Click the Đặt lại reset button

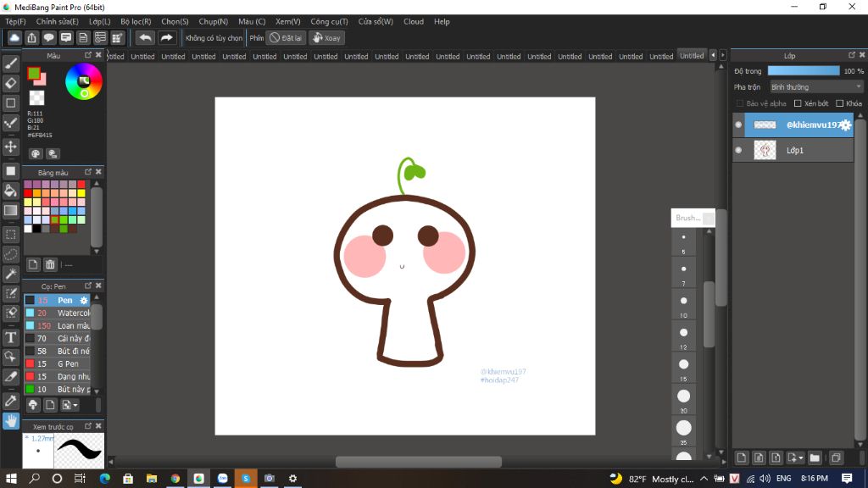[x=286, y=37]
